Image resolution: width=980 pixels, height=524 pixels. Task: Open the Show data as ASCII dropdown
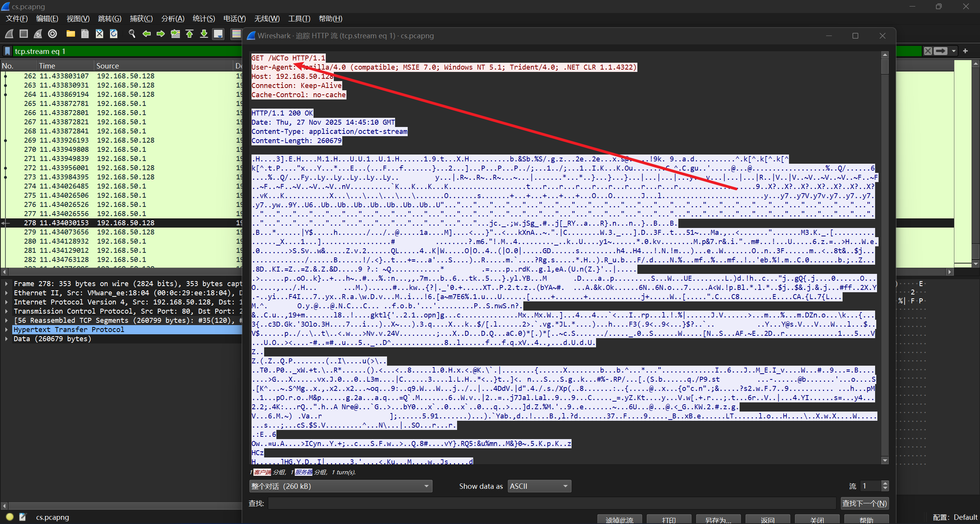click(539, 486)
